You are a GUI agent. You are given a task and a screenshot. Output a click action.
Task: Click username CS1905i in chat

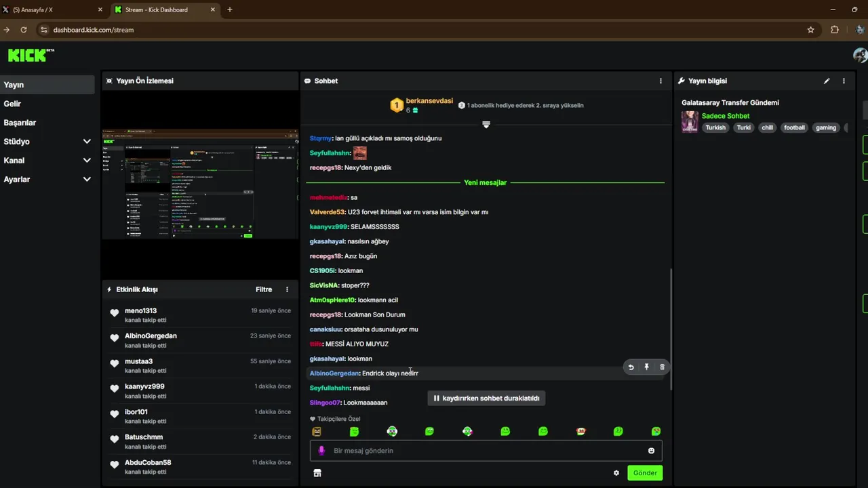click(x=323, y=271)
